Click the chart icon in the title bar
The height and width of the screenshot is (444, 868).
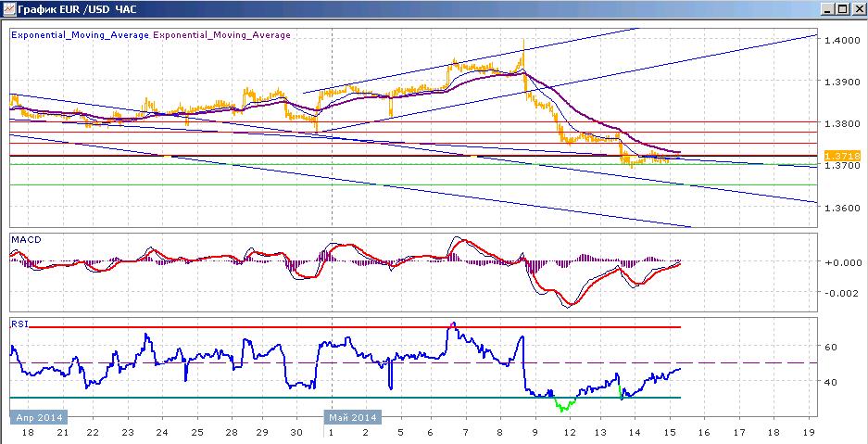click(x=8, y=9)
